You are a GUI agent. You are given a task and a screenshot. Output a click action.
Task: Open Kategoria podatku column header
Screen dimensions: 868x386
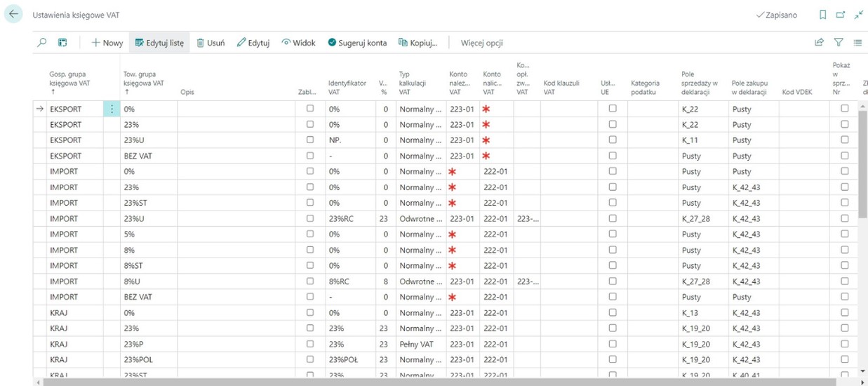[x=645, y=87]
